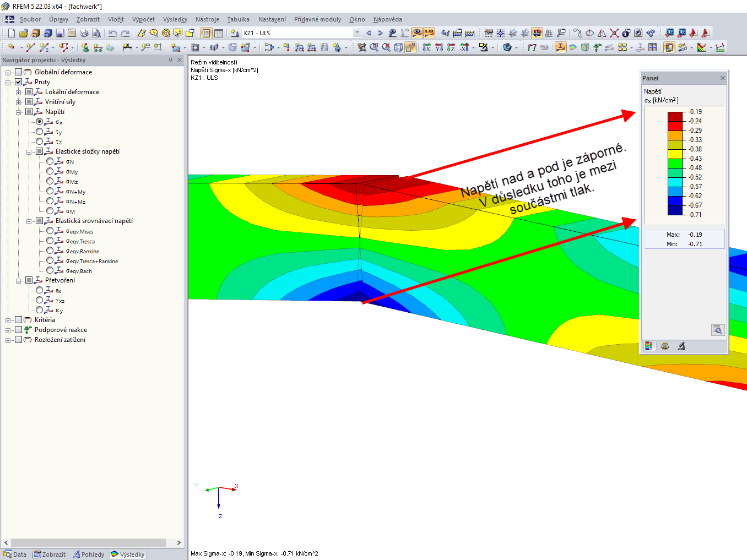Collapse the Přetvoření tree node
The width and height of the screenshot is (747, 560).
[x=19, y=281]
